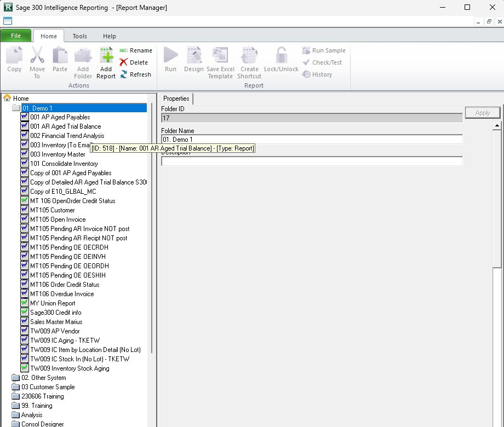Image resolution: width=504 pixels, height=427 pixels.
Task: Click the Move To scissors icon
Action: (37, 55)
